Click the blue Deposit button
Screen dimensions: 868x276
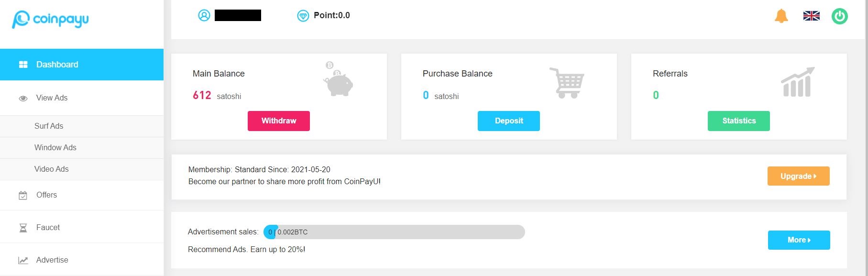509,121
